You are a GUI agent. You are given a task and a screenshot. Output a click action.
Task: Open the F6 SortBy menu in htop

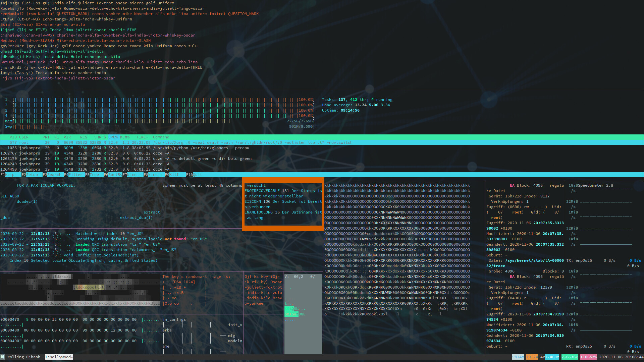[x=113, y=175]
